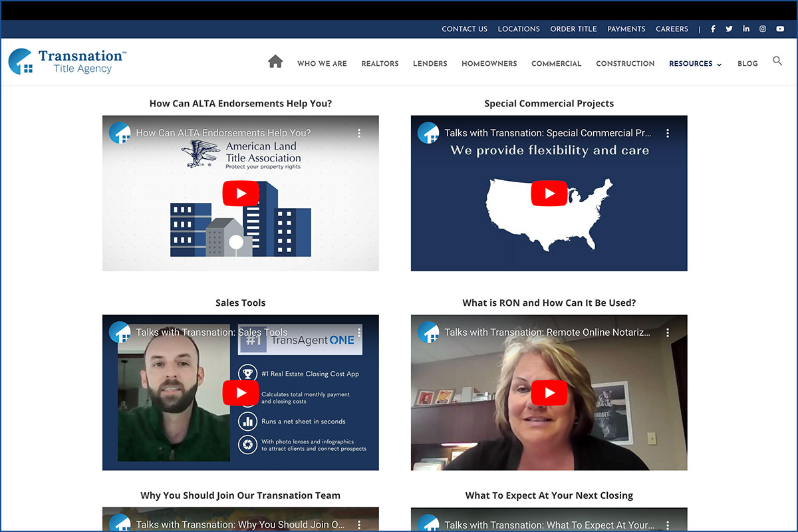The width and height of the screenshot is (798, 532).
Task: Click 'Talks with Transnation: What To Expect' video title
Action: click(x=549, y=525)
